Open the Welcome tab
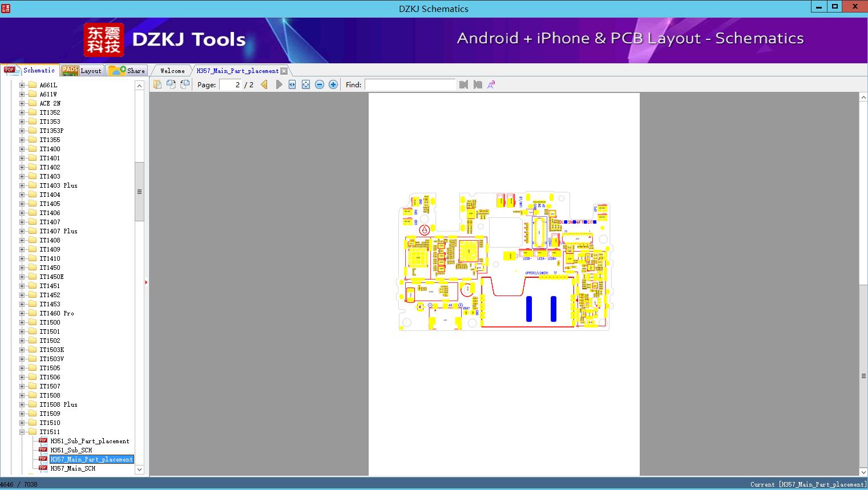 click(172, 71)
